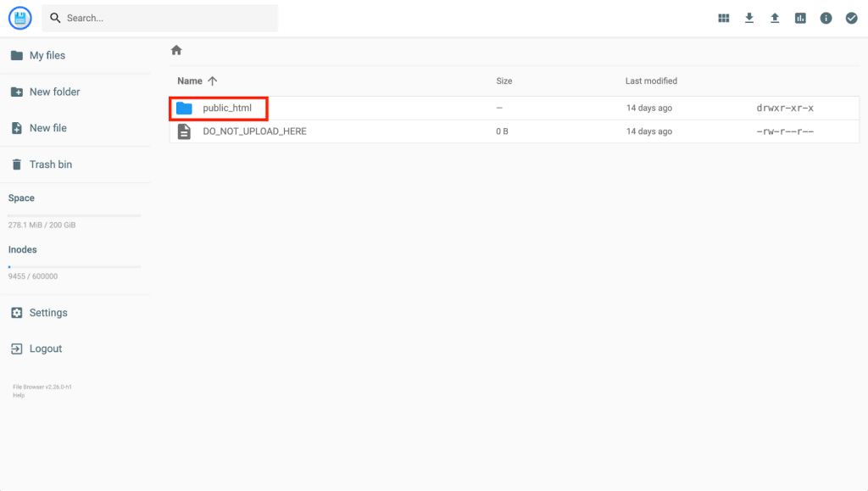Click the File Browser logo icon
Image resolution: width=868 pixels, height=491 pixels.
pos(19,18)
